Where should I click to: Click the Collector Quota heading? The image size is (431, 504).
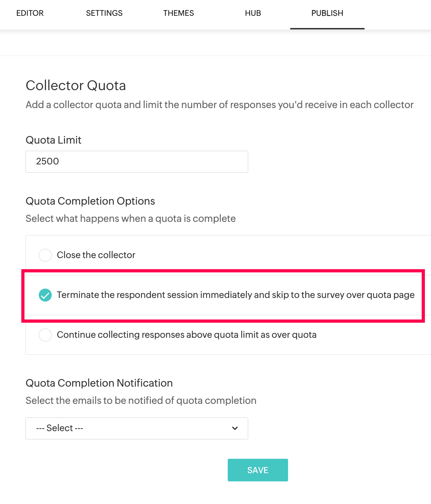[x=76, y=86]
